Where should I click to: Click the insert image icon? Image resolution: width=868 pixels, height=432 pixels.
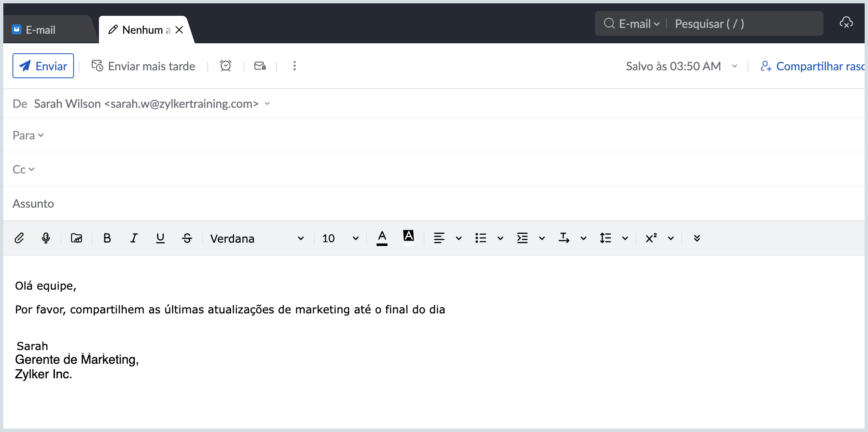coord(76,238)
